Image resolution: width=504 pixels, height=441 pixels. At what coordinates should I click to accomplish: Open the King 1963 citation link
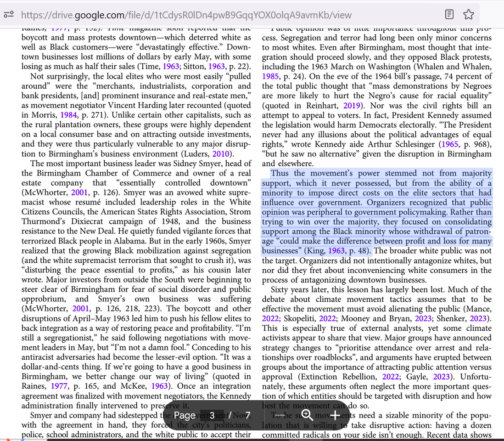click(336, 250)
